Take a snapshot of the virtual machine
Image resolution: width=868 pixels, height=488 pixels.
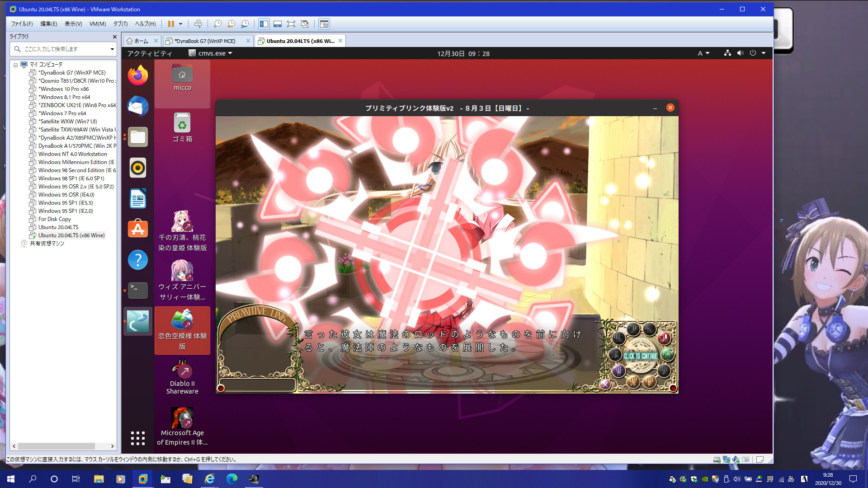point(217,24)
